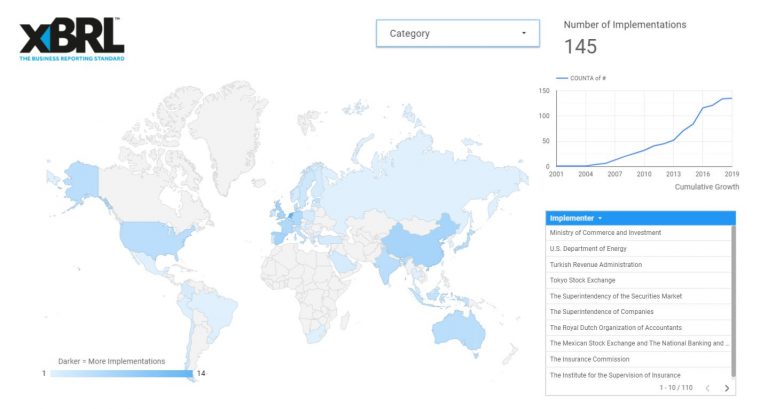
Task: Click the United States on the map
Action: pos(152,239)
